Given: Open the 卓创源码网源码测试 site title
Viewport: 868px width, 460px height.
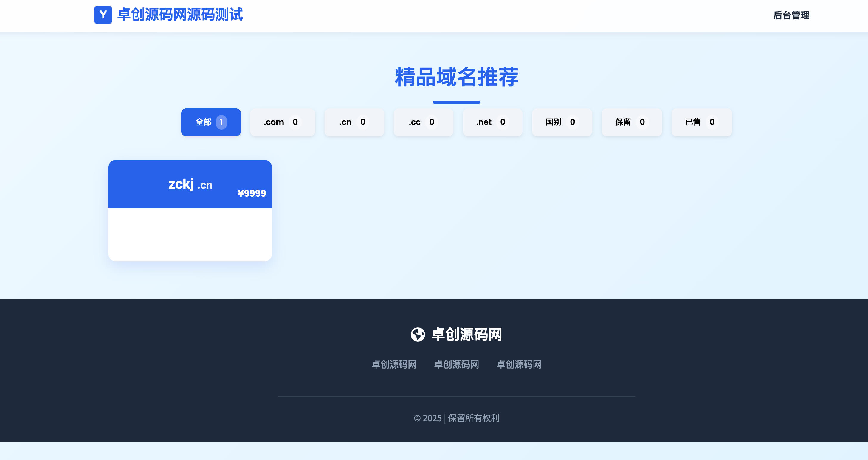Looking at the screenshot, I should coord(180,15).
